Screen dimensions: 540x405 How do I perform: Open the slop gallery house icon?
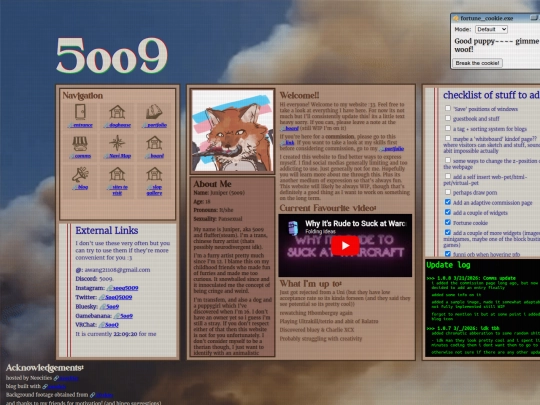coord(154,174)
